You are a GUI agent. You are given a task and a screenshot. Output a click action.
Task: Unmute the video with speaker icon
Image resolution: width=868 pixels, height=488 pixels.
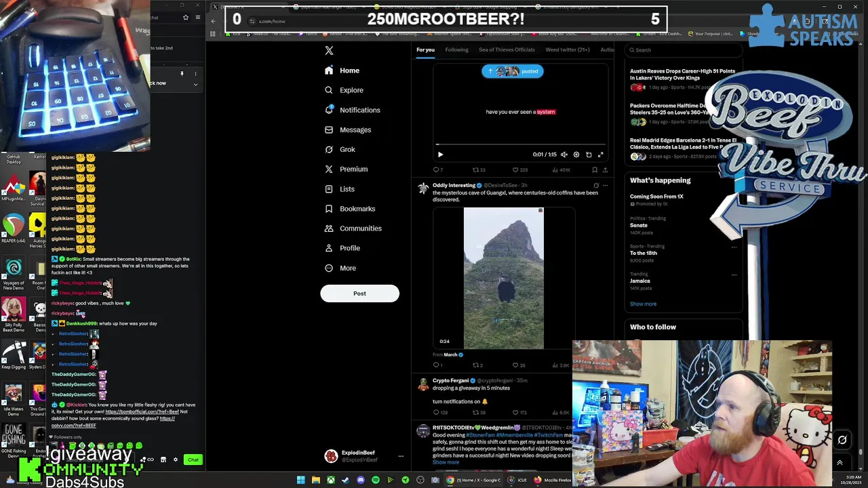[x=564, y=155]
